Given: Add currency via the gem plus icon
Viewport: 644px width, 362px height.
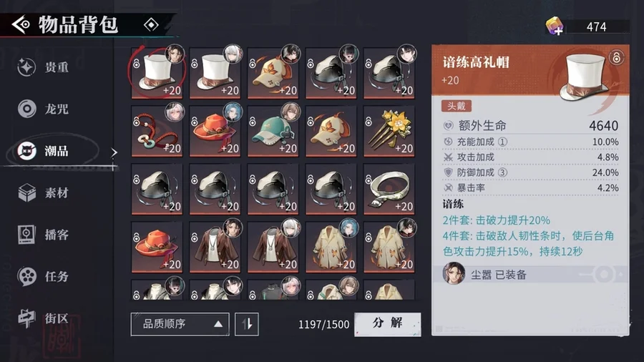Looking at the screenshot, I should 555,26.
